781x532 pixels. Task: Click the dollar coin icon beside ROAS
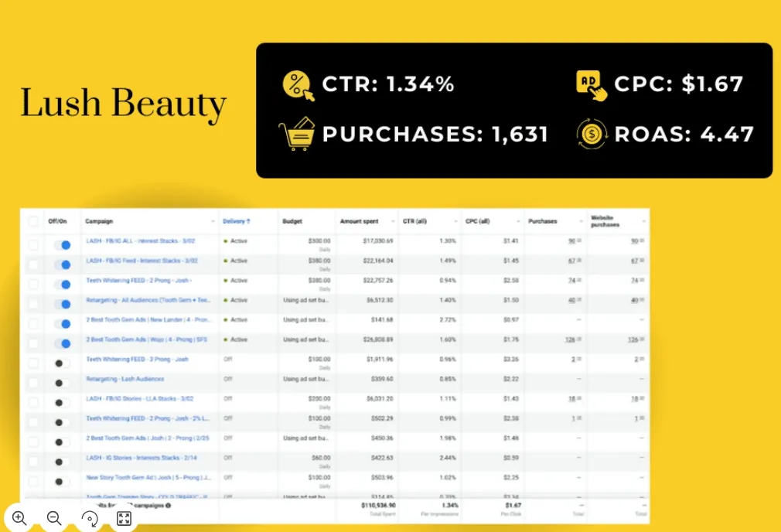click(592, 134)
